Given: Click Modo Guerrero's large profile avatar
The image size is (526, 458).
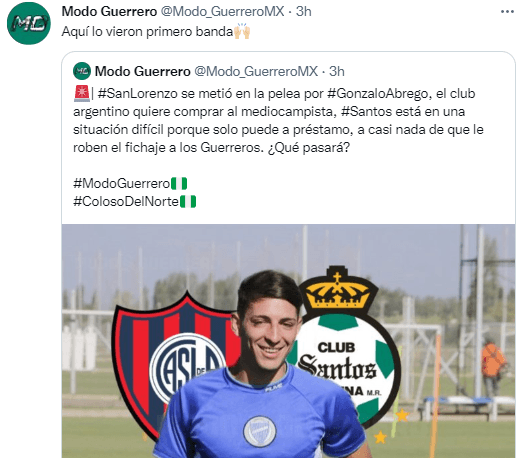Looking at the screenshot, I should coord(29,23).
